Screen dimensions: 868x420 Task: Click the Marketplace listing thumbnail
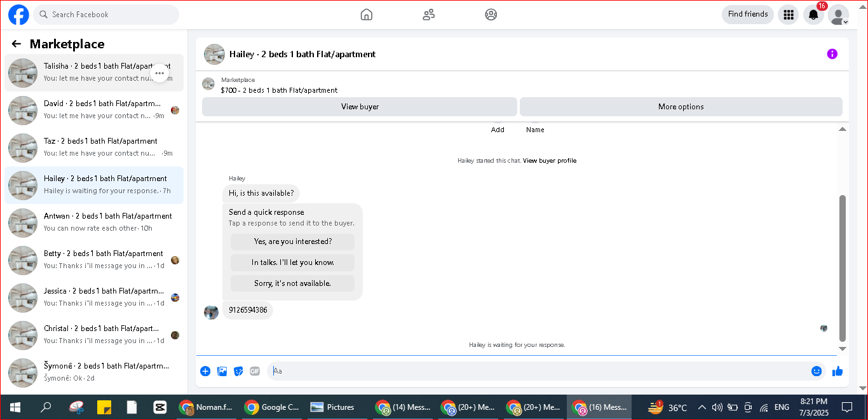point(208,84)
